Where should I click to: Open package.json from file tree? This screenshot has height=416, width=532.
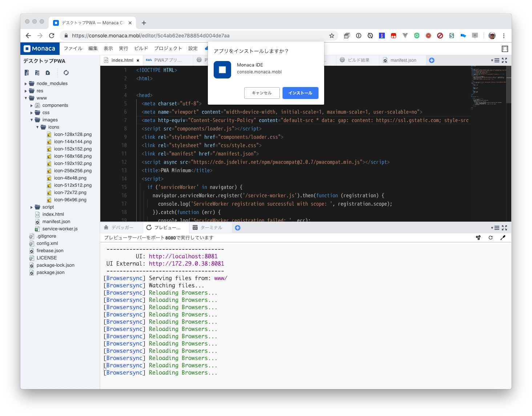coord(51,272)
